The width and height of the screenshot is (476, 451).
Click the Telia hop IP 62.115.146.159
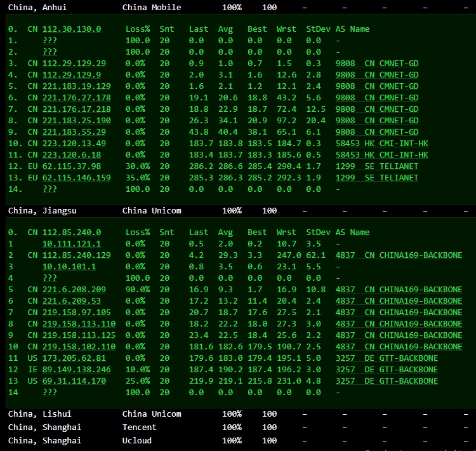[x=77, y=178]
